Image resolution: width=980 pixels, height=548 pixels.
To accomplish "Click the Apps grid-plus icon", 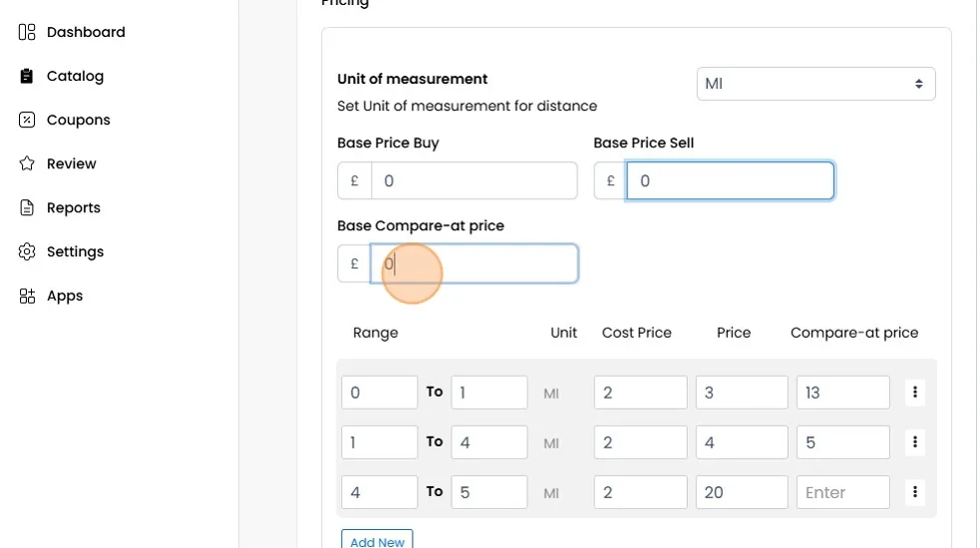I will 27,296.
